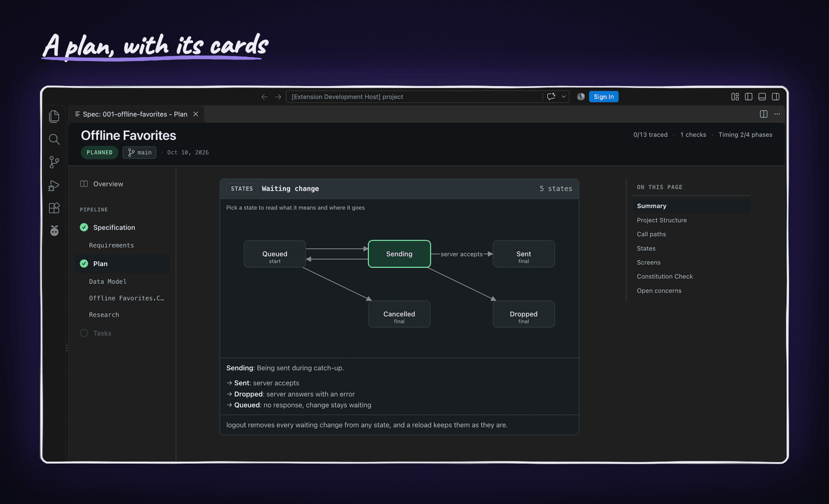Toggle primary side bar visibility

coord(749,97)
